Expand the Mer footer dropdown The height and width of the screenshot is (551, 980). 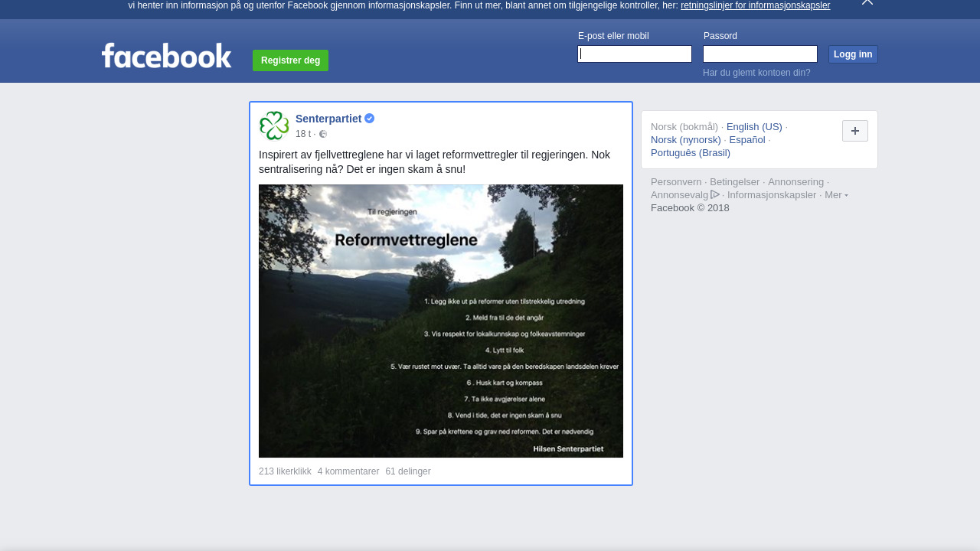(x=836, y=195)
